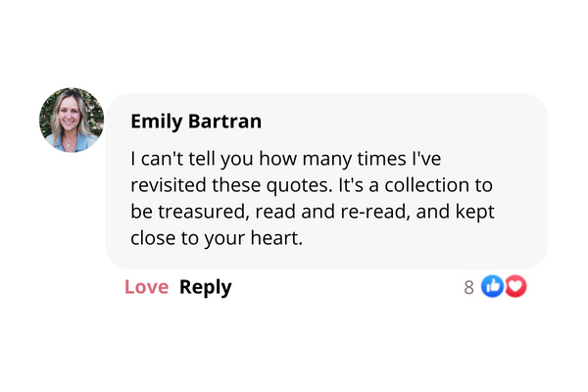The image size is (588, 392).
Task: Click Reply under the comment
Action: (206, 288)
